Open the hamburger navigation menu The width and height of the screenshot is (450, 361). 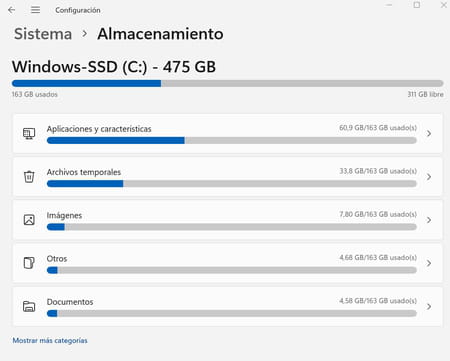pyautogui.click(x=35, y=10)
